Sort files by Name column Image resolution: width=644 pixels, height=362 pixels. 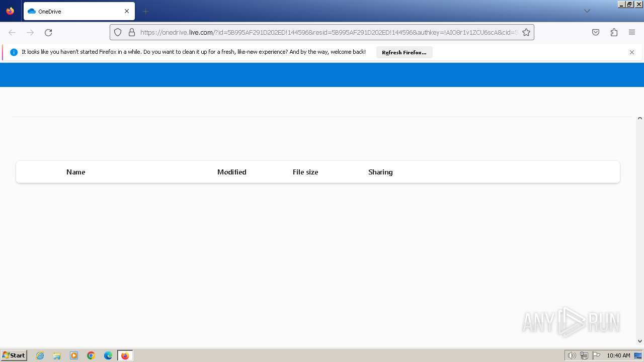click(75, 172)
